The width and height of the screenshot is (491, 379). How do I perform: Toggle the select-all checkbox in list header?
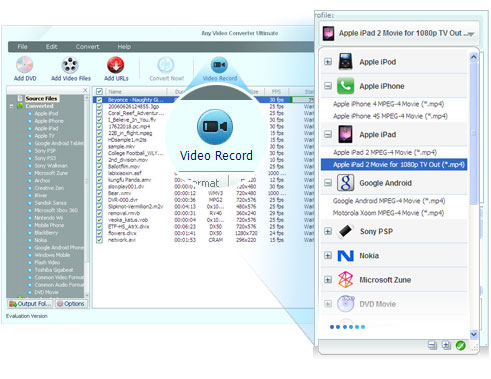[x=99, y=91]
